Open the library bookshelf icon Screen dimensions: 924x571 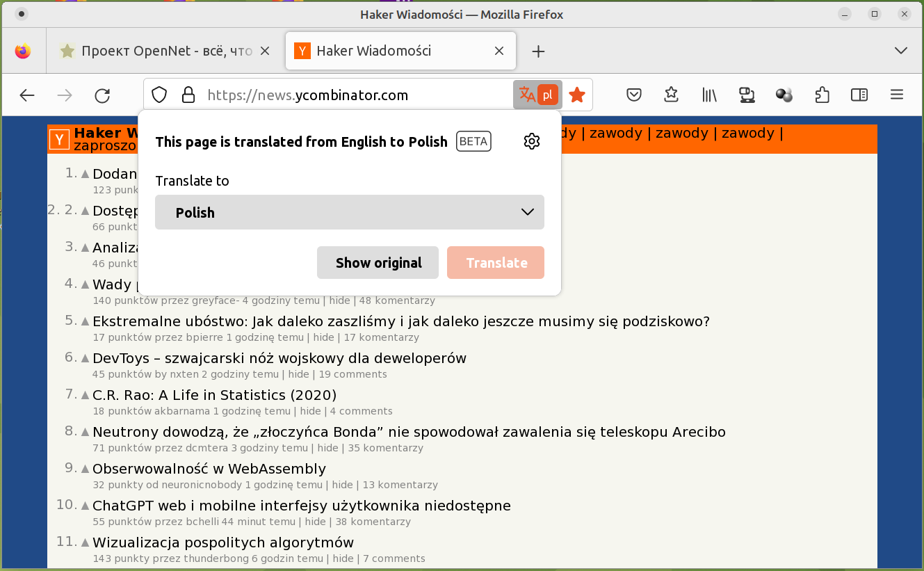(709, 95)
